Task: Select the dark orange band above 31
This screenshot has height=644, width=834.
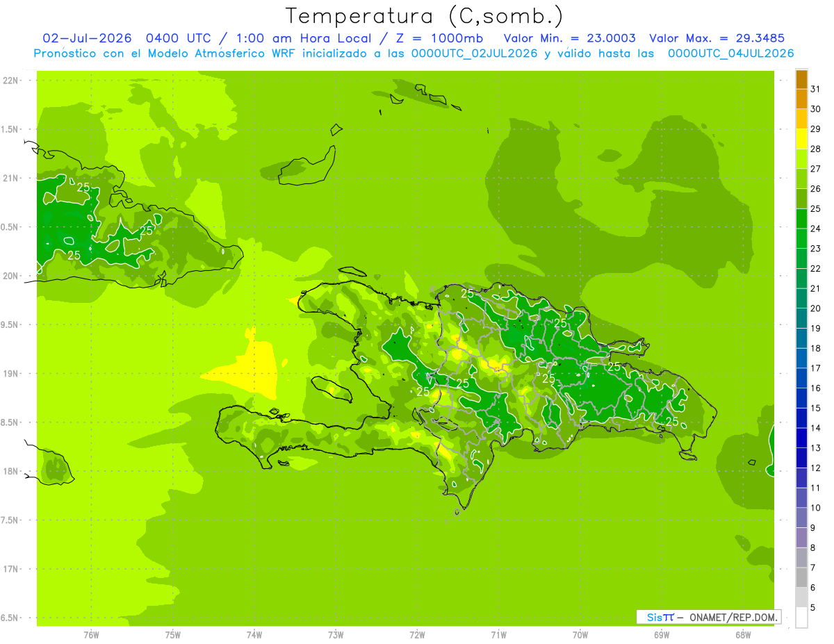Action: [x=801, y=79]
